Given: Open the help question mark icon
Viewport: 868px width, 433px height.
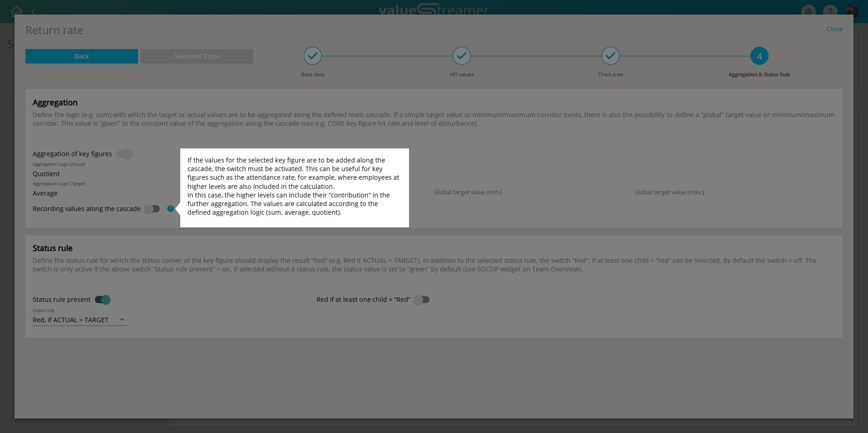Looking at the screenshot, I should pyautogui.click(x=830, y=11).
